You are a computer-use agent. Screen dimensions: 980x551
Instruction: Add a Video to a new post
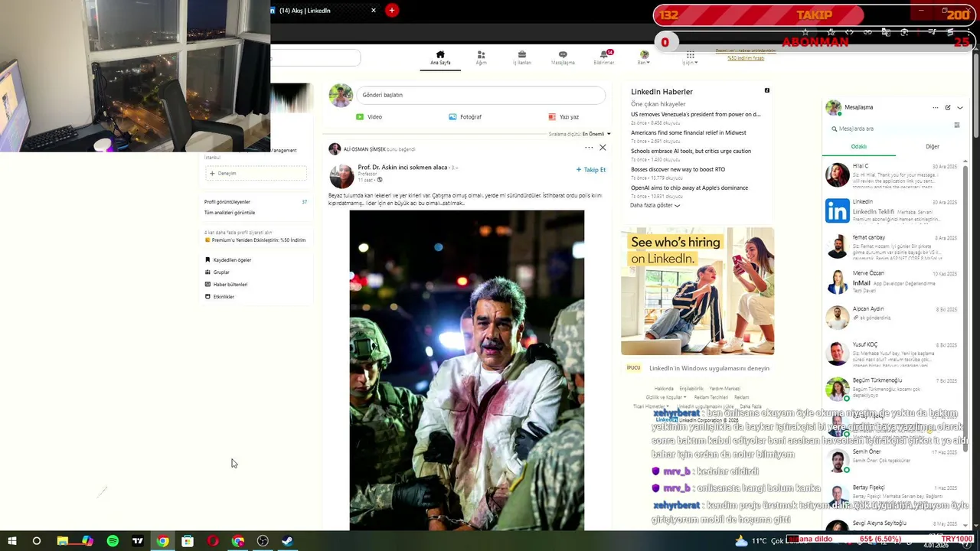coord(369,117)
